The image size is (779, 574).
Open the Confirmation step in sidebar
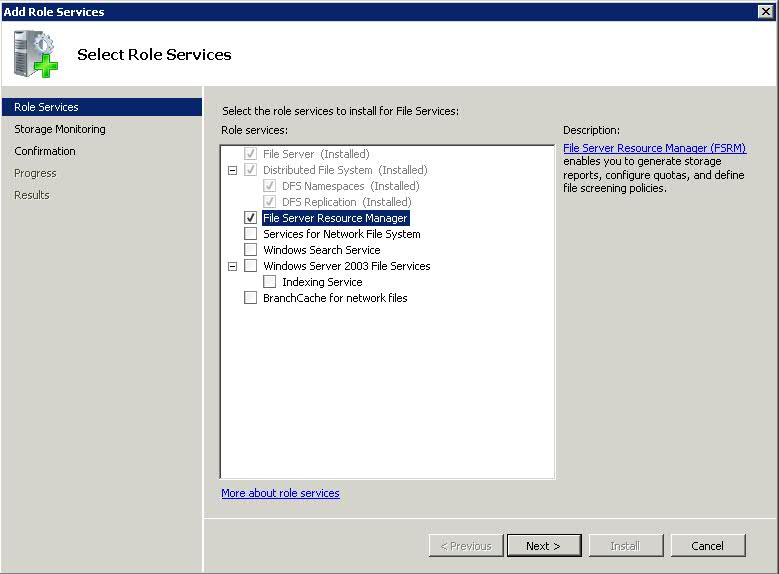coord(45,151)
